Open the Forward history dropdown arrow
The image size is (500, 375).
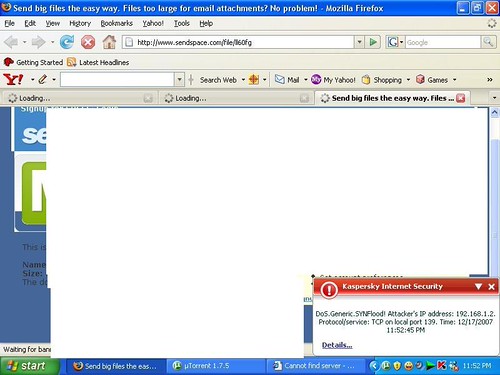[52, 42]
